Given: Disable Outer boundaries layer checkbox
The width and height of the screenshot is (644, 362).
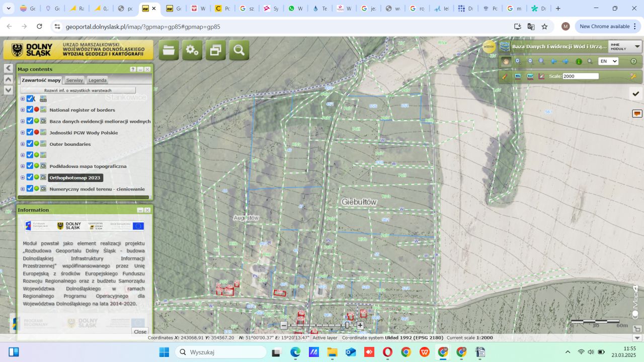Looking at the screenshot, I should coord(30,144).
